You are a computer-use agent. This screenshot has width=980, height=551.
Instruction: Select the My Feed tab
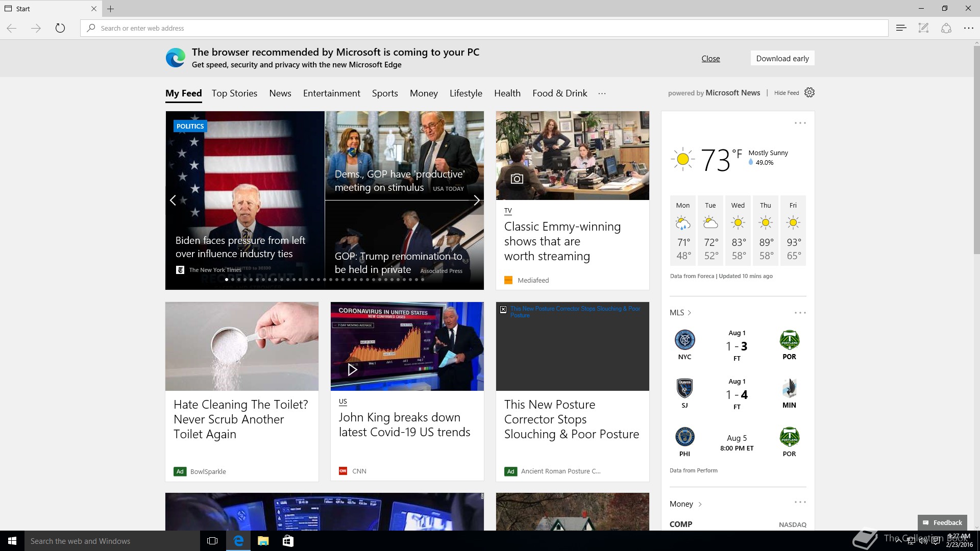click(x=184, y=93)
